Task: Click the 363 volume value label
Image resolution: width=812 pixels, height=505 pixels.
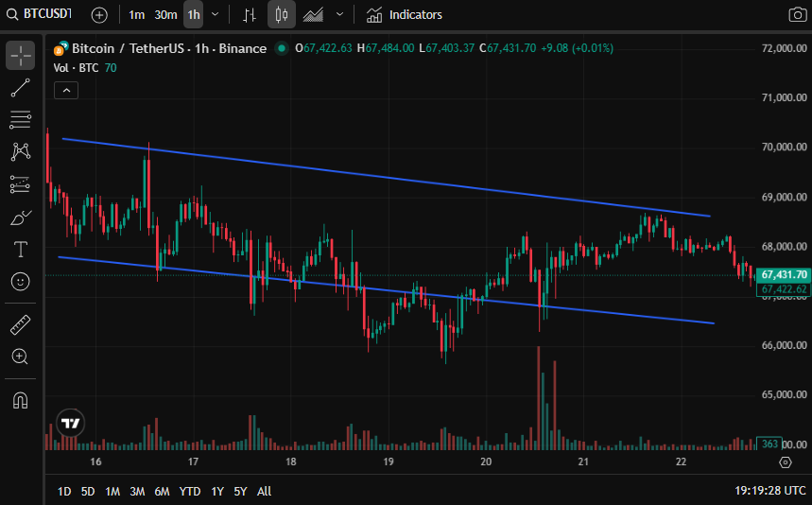Action: coord(769,444)
